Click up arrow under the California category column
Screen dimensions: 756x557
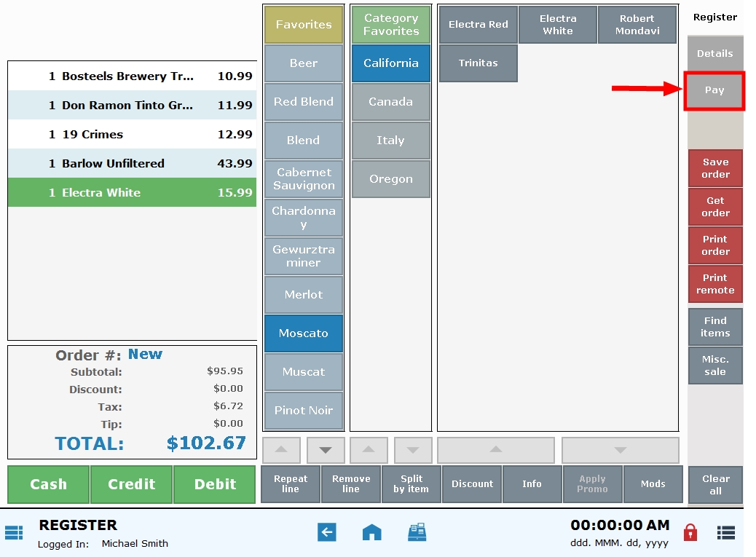coord(369,450)
